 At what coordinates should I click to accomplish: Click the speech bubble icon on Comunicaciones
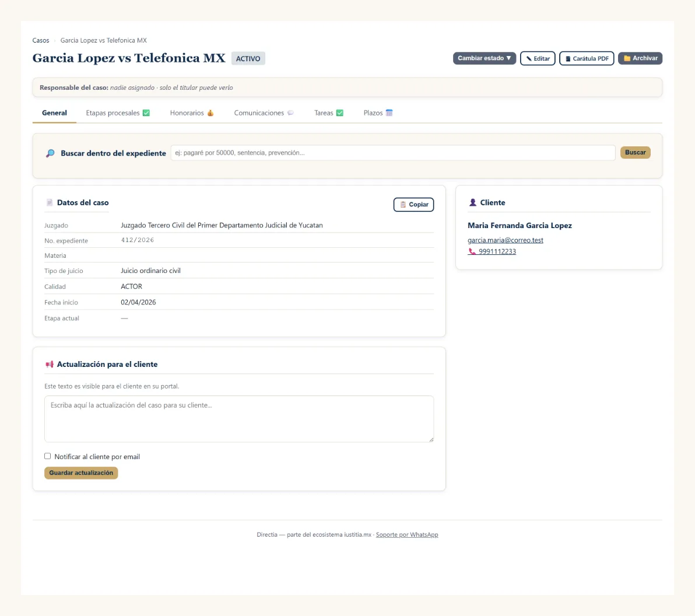[x=290, y=113]
